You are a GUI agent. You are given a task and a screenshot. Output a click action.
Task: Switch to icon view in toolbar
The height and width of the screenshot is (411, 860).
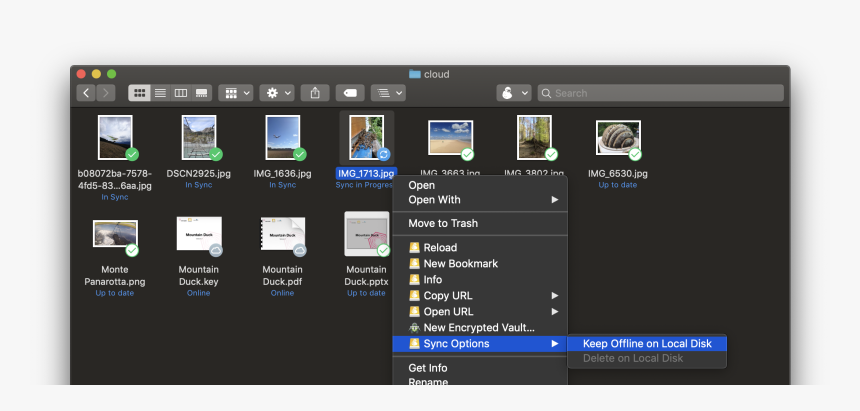coord(140,93)
